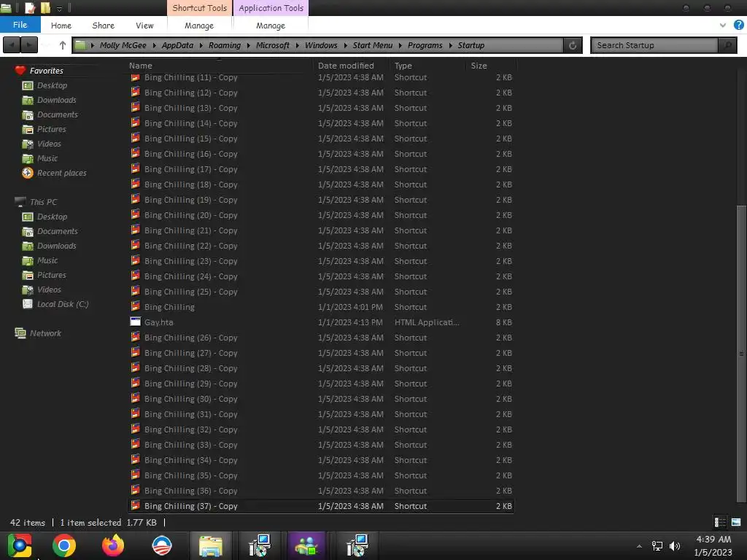The image size is (747, 560).
Task: Select Bing Chilling (37) - Copy
Action: (x=321, y=506)
